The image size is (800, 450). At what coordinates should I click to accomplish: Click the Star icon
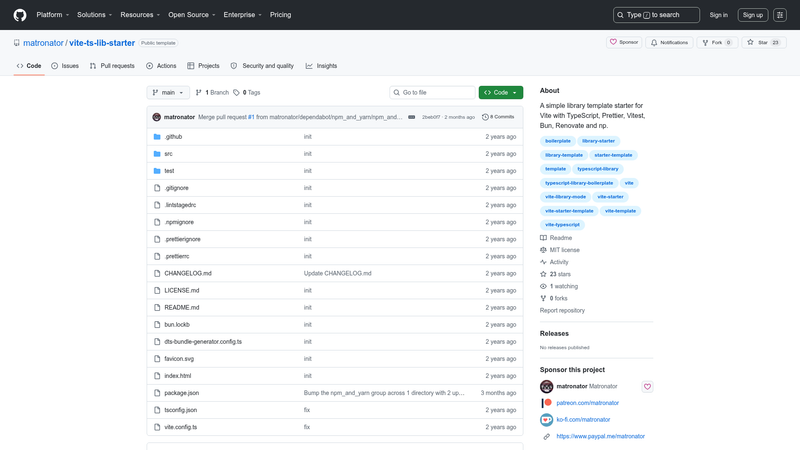click(750, 42)
